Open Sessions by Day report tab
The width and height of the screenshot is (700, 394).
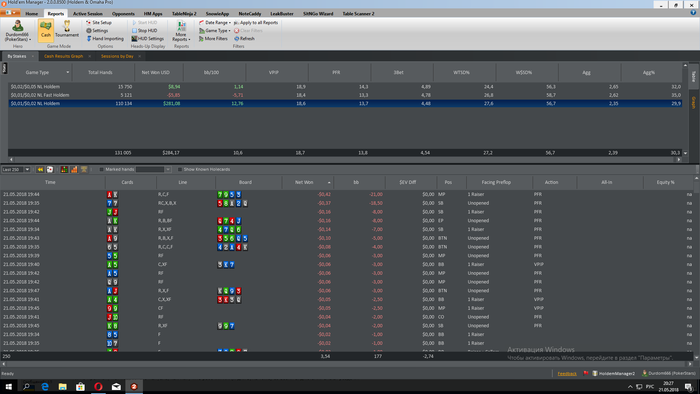click(x=117, y=56)
